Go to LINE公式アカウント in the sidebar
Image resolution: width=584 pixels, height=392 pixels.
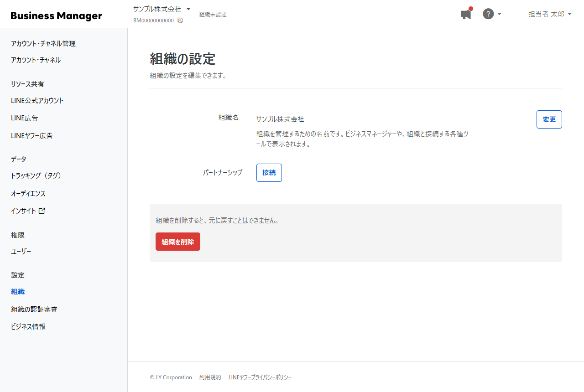point(37,101)
